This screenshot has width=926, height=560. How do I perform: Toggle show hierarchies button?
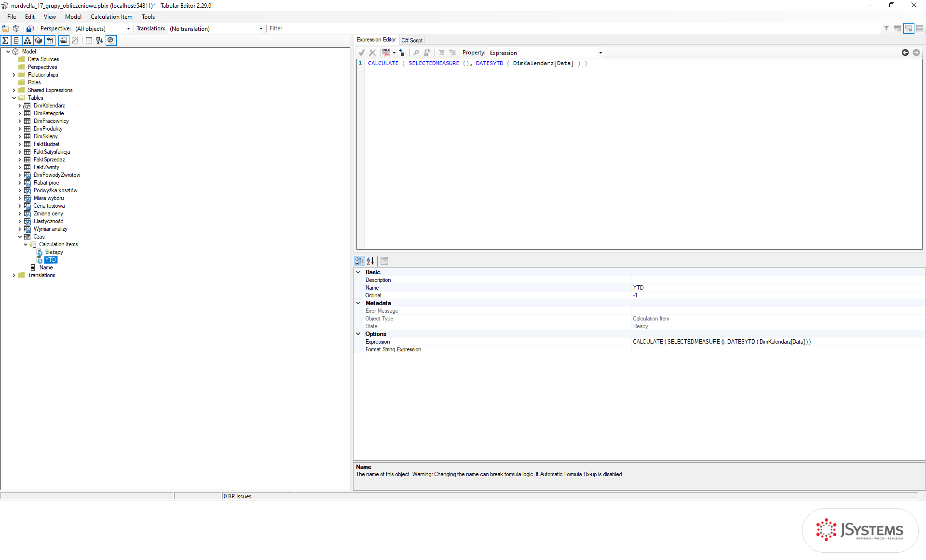27,40
